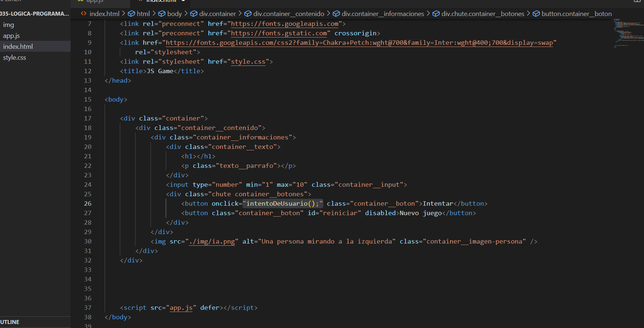
Task: Select the div.container breadcrumb
Action: pyautogui.click(x=217, y=13)
